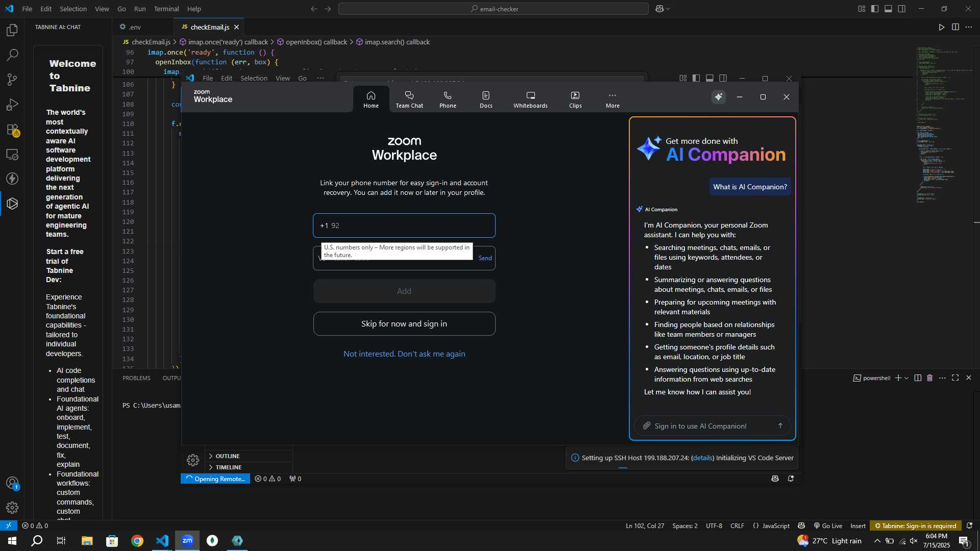Open Clips in Zoom Workplace
The width and height of the screenshot is (980, 551).
tap(575, 99)
